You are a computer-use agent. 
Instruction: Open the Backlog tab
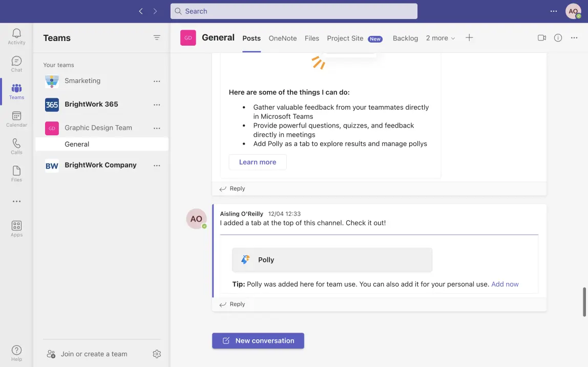coord(405,38)
